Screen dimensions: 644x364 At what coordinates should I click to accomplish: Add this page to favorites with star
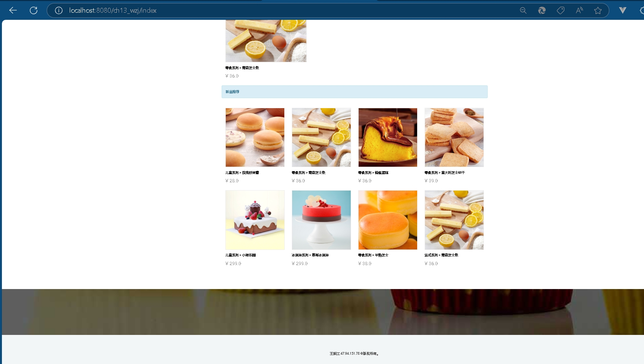coord(598,10)
